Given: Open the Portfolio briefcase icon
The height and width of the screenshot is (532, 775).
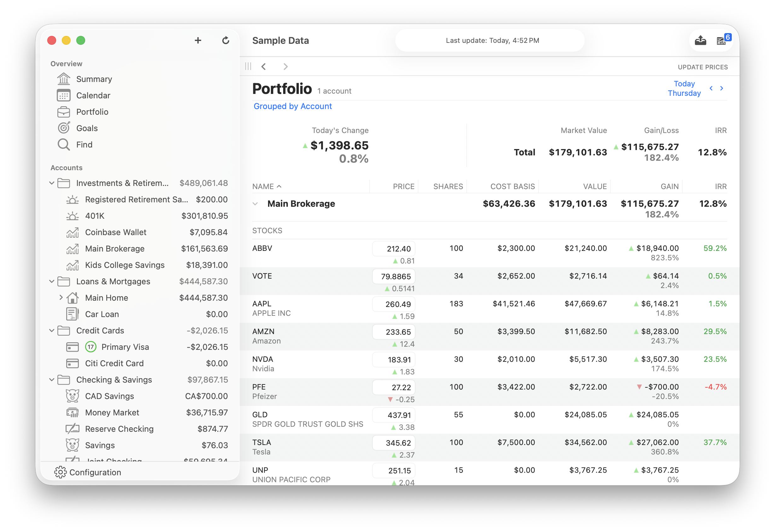Looking at the screenshot, I should click(x=64, y=112).
